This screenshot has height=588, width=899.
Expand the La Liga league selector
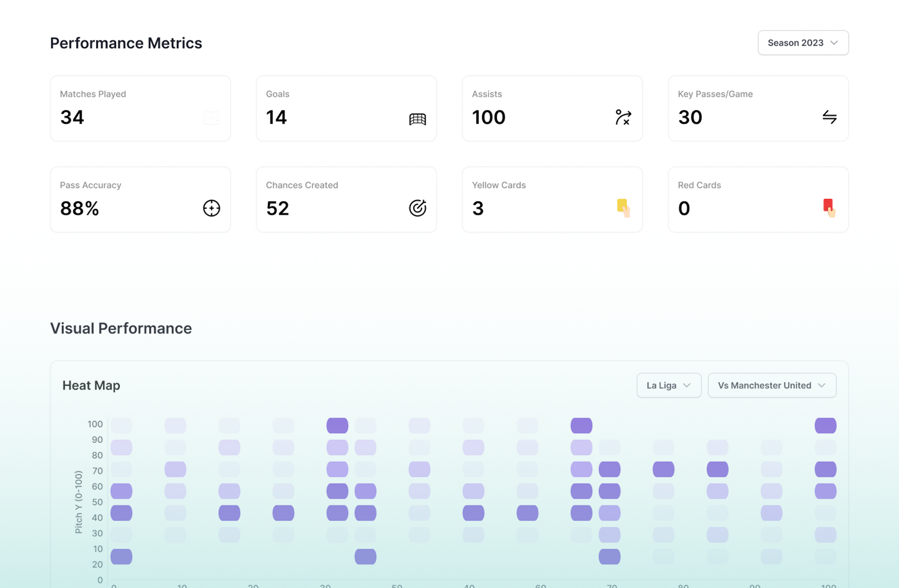coord(668,386)
